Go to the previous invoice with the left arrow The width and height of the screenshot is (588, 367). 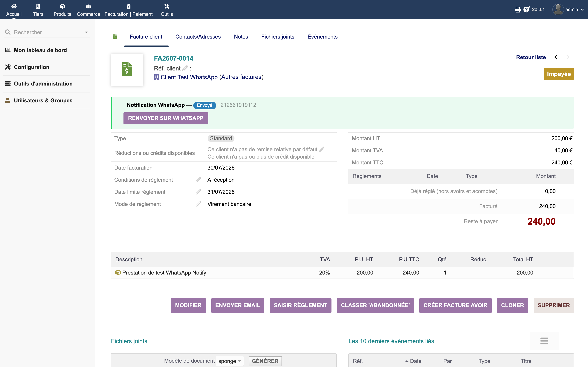556,57
